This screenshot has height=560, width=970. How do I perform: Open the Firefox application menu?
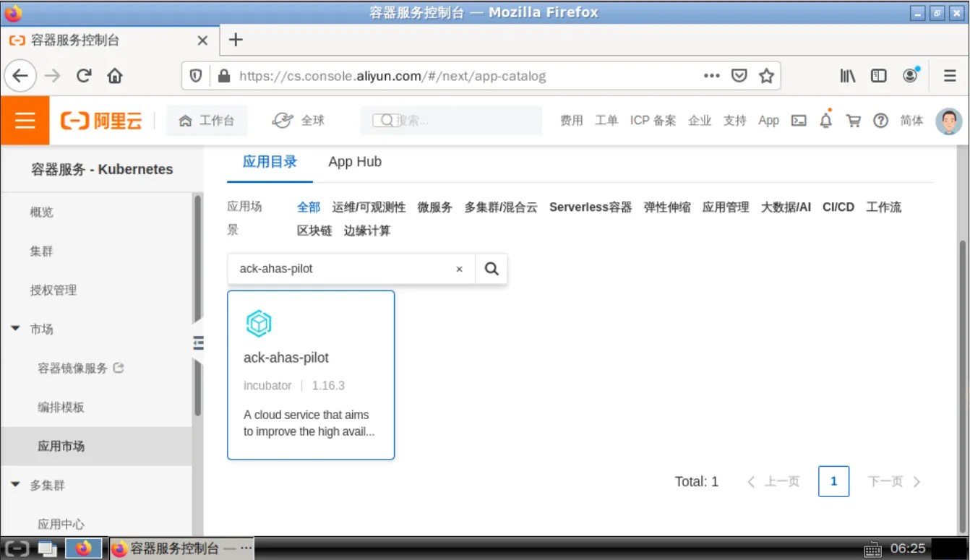950,76
